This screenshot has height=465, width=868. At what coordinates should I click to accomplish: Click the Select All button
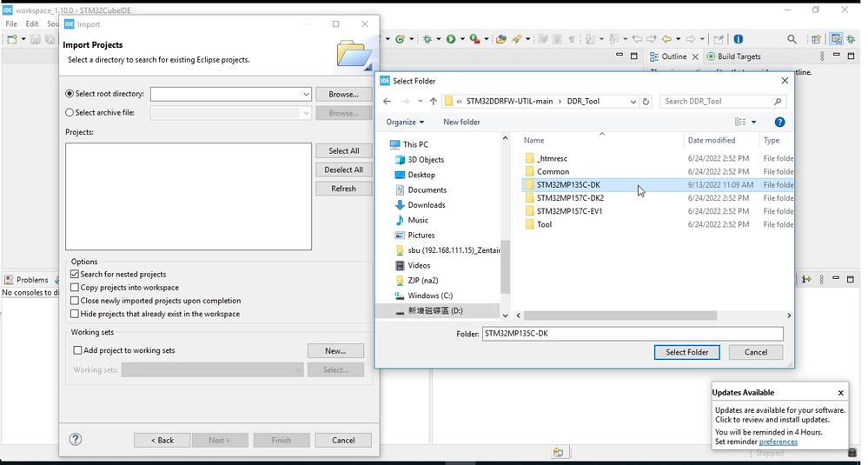343,150
